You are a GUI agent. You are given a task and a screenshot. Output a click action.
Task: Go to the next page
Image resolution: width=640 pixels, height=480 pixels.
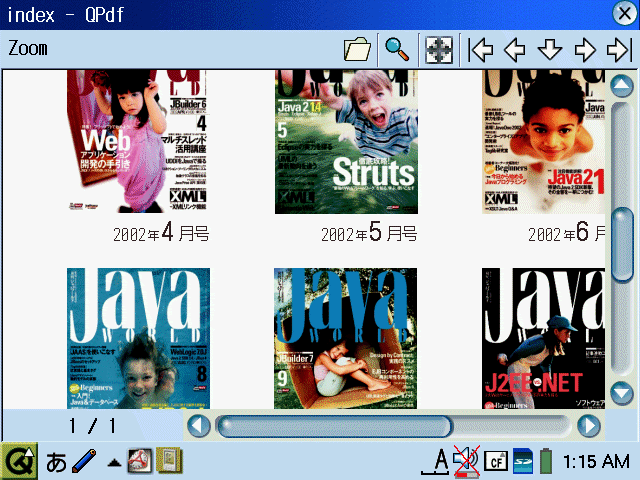point(585,50)
